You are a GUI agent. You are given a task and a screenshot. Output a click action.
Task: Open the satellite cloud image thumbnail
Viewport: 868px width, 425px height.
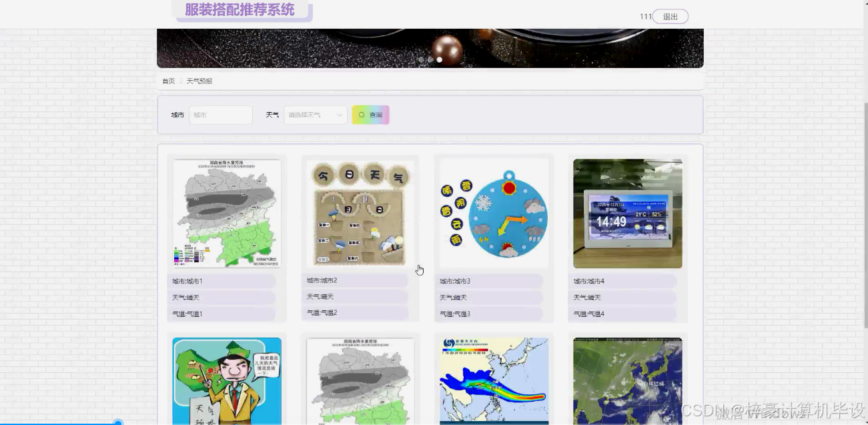tap(628, 381)
